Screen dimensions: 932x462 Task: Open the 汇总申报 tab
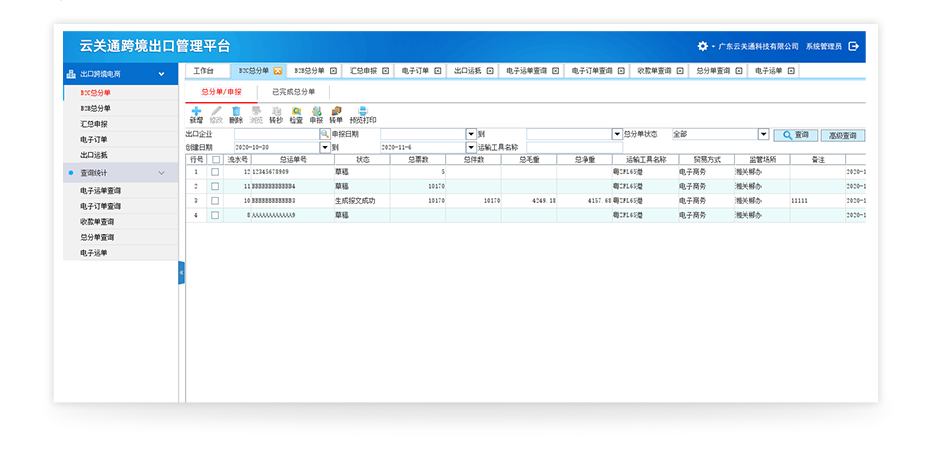(364, 71)
